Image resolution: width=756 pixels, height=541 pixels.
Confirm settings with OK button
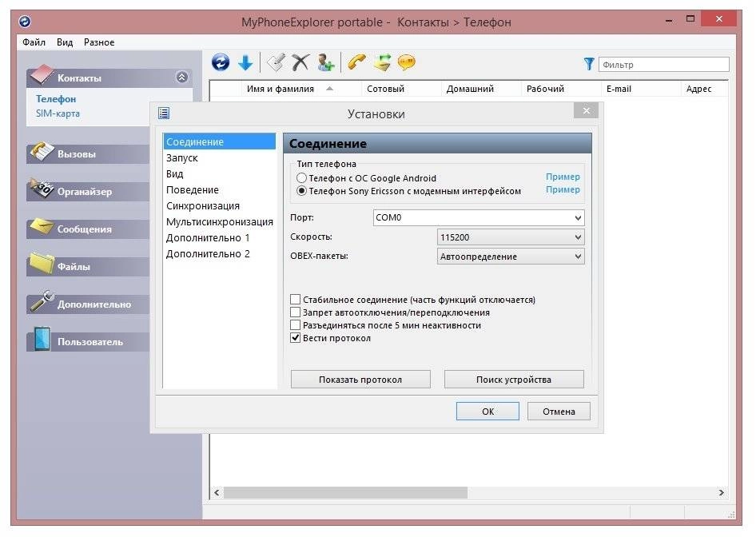pos(487,412)
